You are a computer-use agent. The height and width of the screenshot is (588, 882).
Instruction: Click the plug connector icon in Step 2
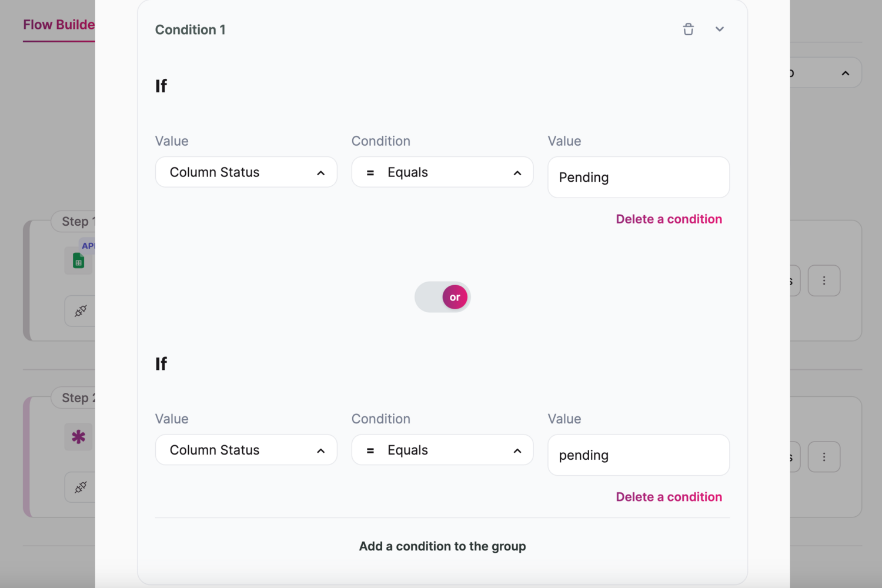[x=81, y=487]
